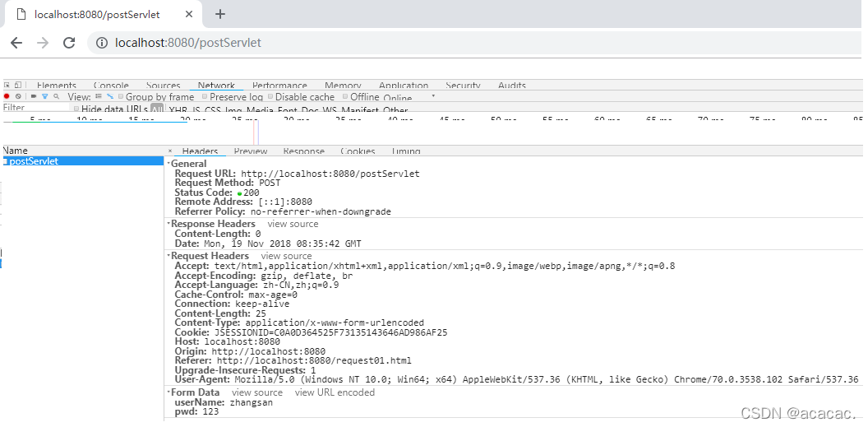Select the Network tab
The width and height of the screenshot is (868, 427).
(x=216, y=86)
